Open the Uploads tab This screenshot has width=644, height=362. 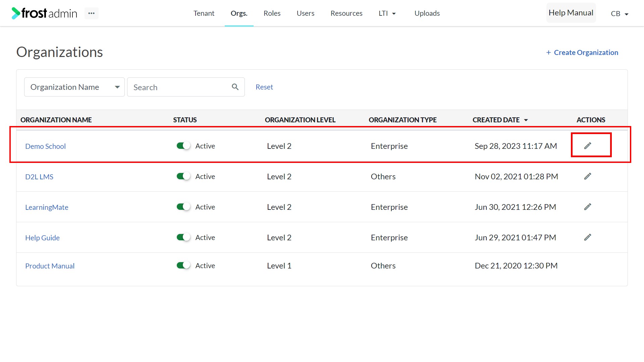pos(427,13)
